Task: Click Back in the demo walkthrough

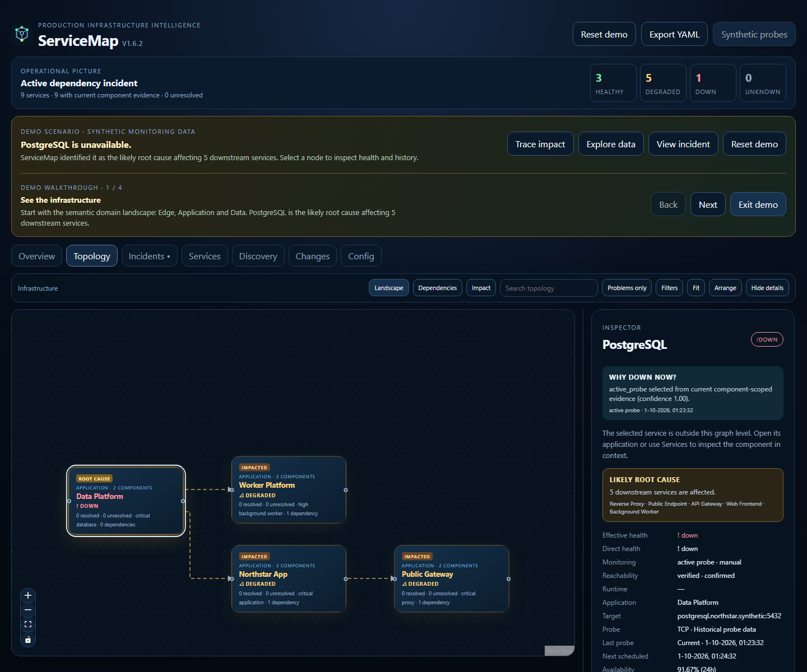Action: pos(668,204)
